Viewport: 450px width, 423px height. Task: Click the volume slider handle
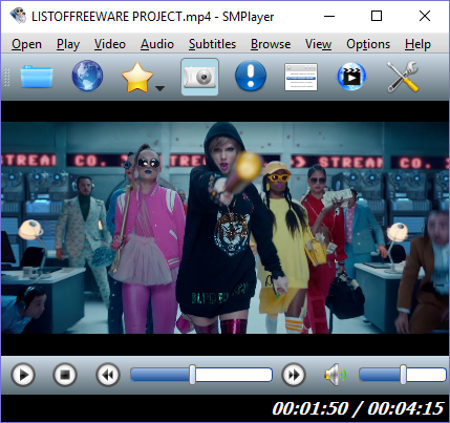[x=403, y=374]
